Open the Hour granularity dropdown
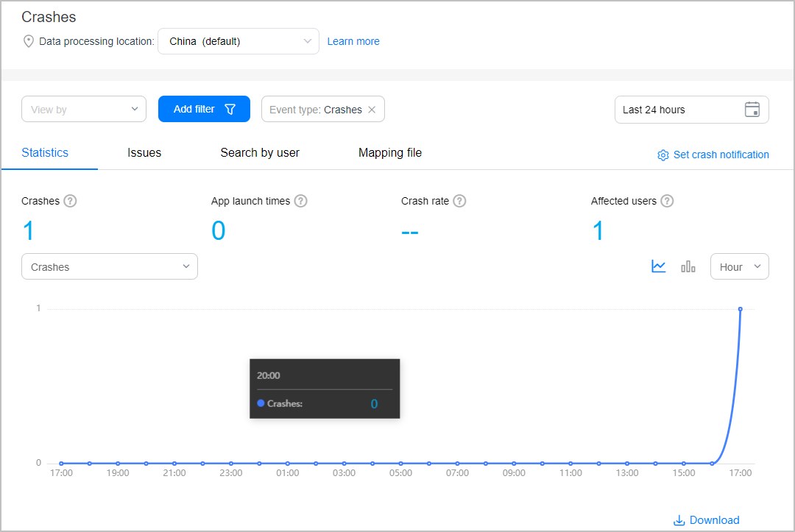 pyautogui.click(x=739, y=267)
